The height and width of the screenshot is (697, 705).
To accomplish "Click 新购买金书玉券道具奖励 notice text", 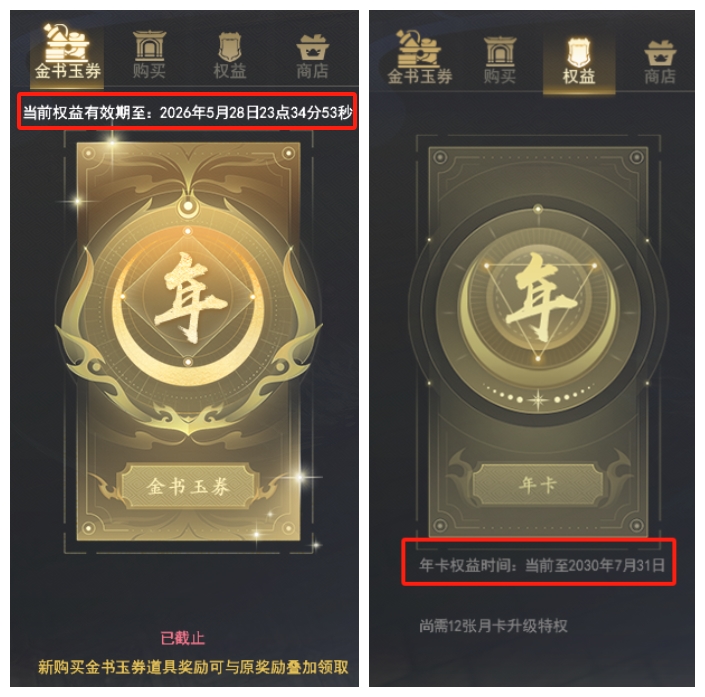I will coord(193,667).
